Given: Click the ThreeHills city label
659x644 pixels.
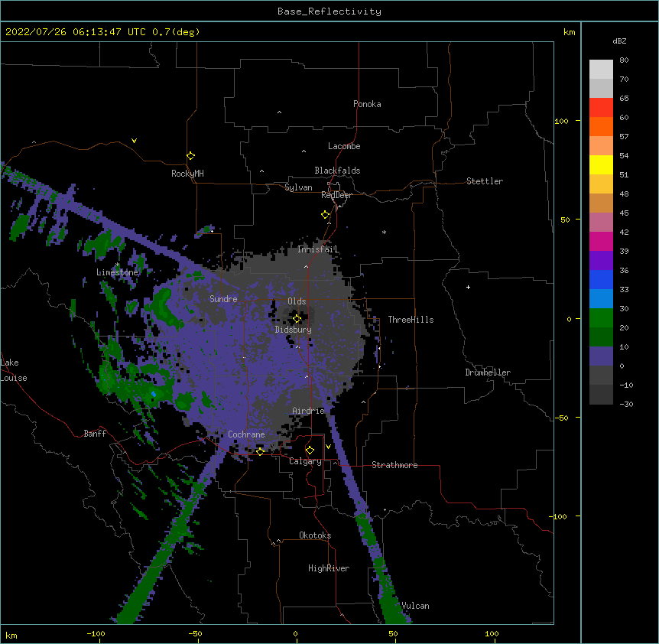Looking at the screenshot, I should [x=411, y=320].
